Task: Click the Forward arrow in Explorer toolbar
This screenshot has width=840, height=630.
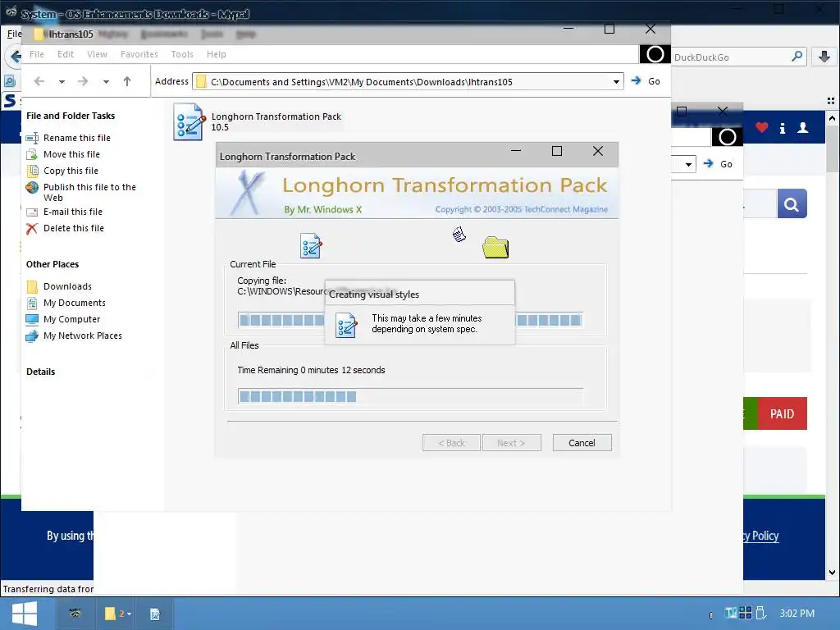Action: 83,81
